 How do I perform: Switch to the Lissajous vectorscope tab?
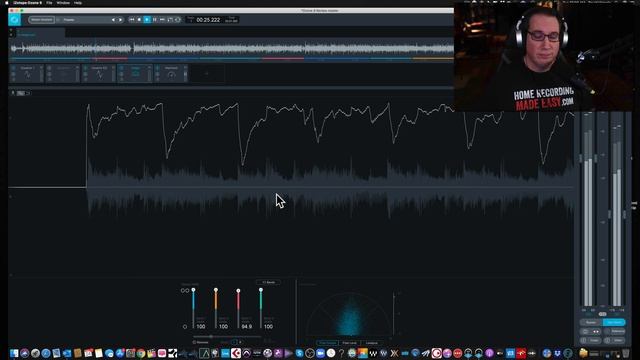372,343
